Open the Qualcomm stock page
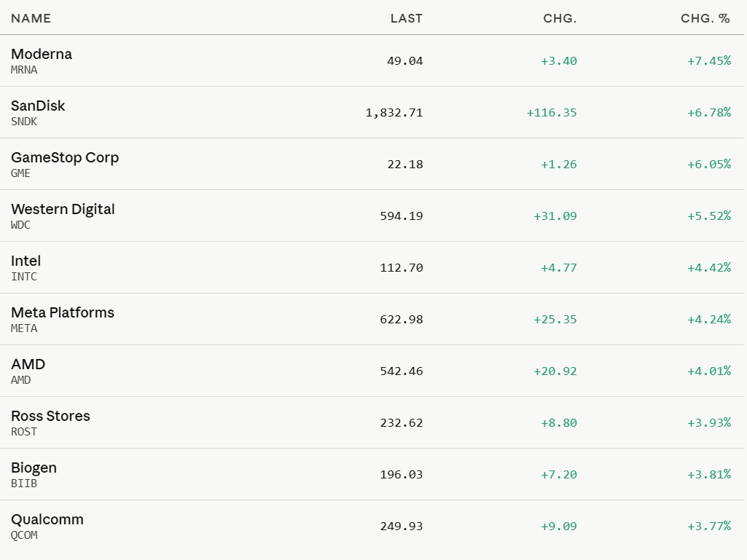This screenshot has height=560, width=747. pyautogui.click(x=47, y=519)
